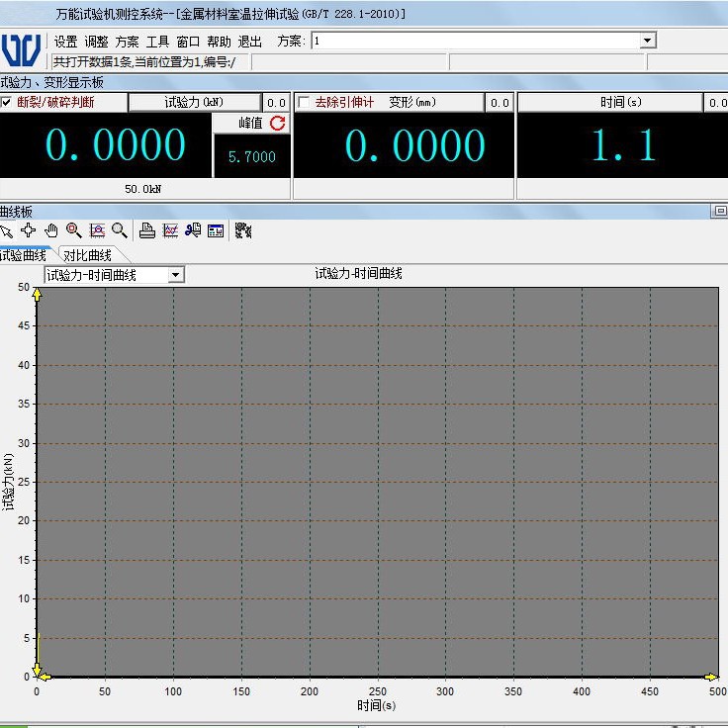Open the 方案 menu
Image resolution: width=728 pixels, height=728 pixels.
pyautogui.click(x=127, y=42)
